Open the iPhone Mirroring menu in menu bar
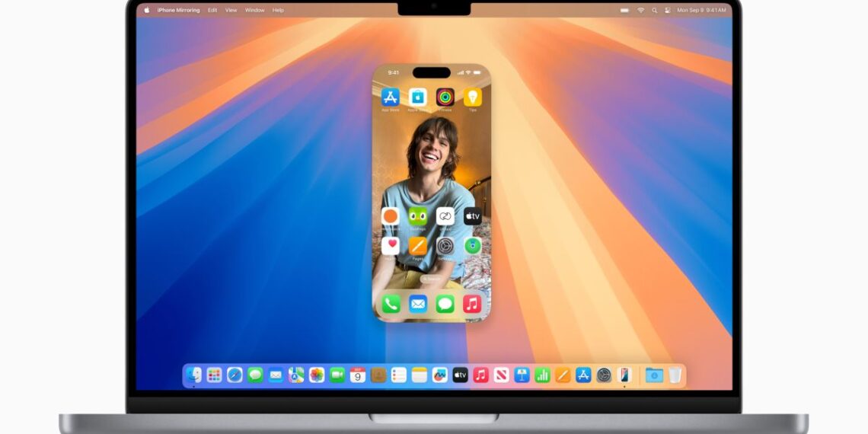 178,10
